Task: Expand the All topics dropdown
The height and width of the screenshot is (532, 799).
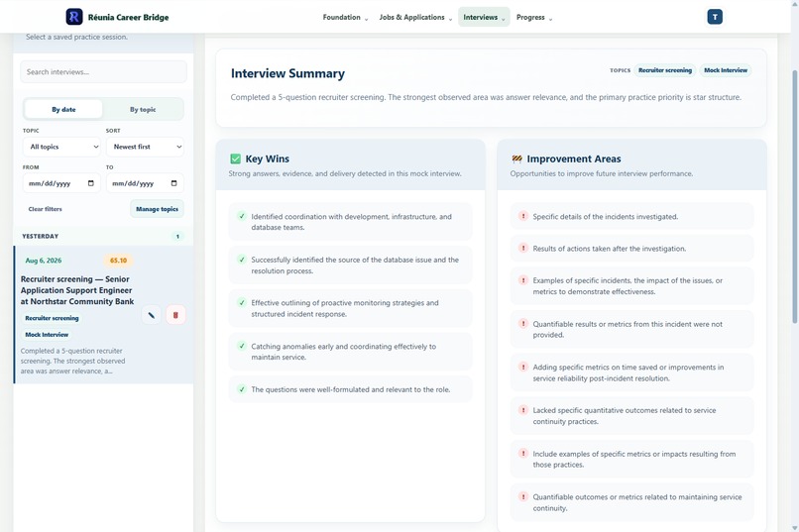Action: (x=61, y=147)
